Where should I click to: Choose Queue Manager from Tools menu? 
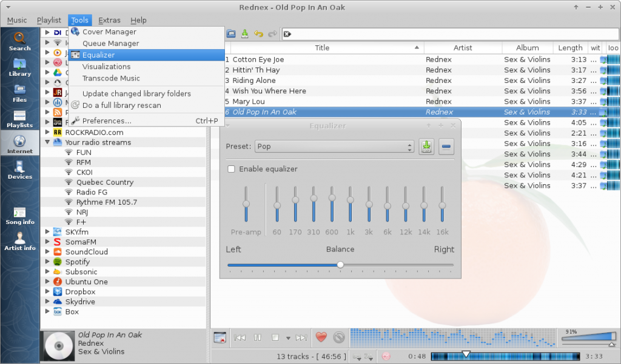click(x=147, y=43)
